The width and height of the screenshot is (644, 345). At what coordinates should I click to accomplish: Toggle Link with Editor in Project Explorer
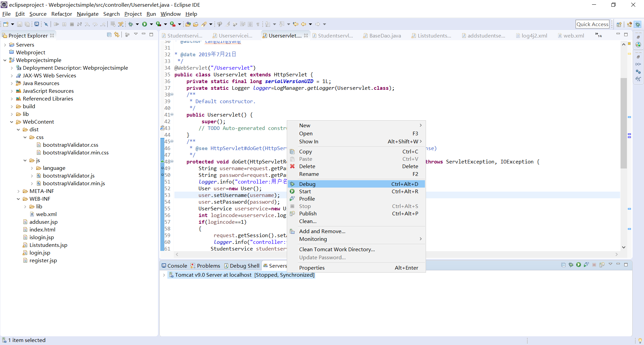click(x=117, y=35)
